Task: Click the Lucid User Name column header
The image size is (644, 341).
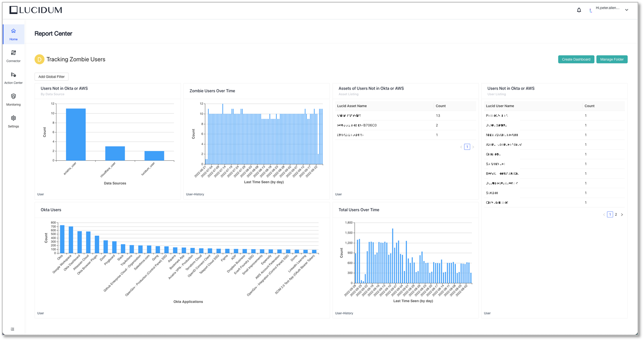Action: click(500, 106)
